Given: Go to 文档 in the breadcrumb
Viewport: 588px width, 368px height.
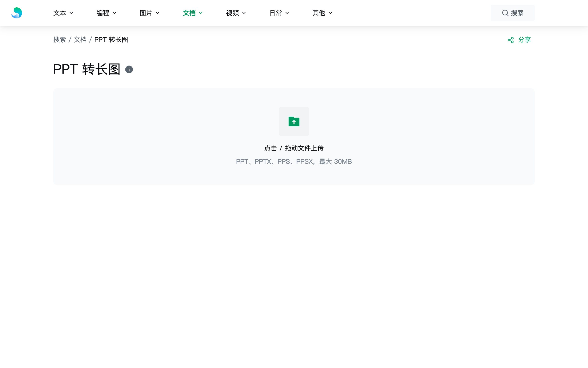Looking at the screenshot, I should [80, 40].
